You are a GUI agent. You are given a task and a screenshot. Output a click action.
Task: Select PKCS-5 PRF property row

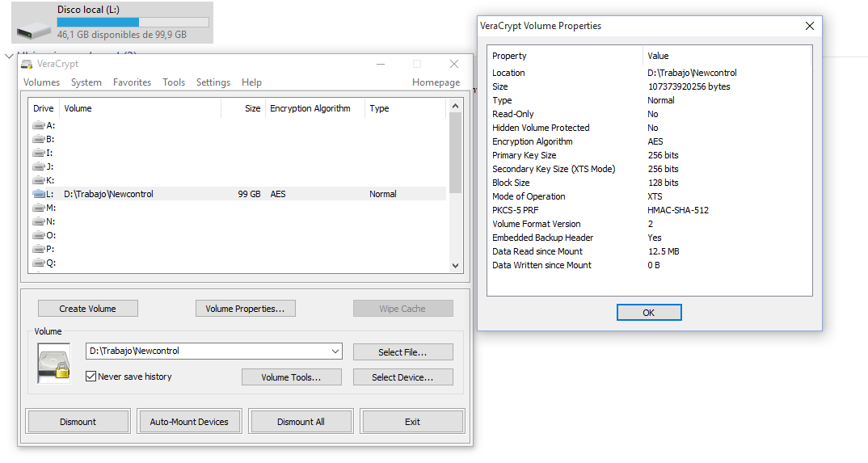[649, 210]
